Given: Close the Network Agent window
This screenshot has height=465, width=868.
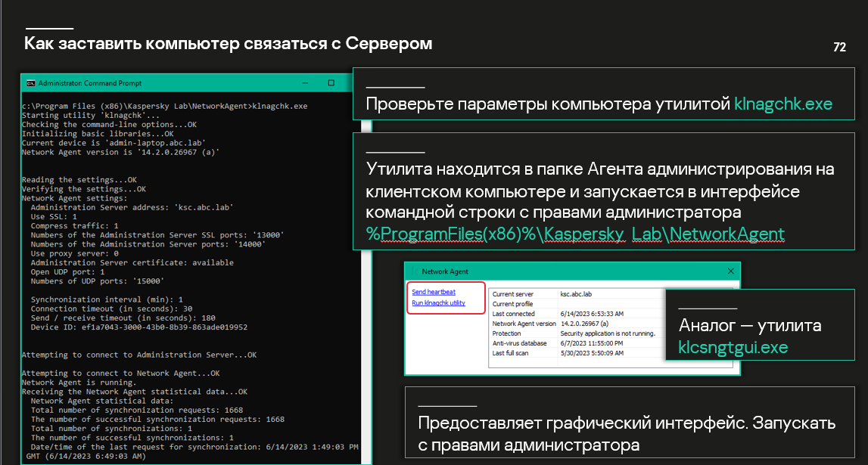Looking at the screenshot, I should (x=731, y=271).
